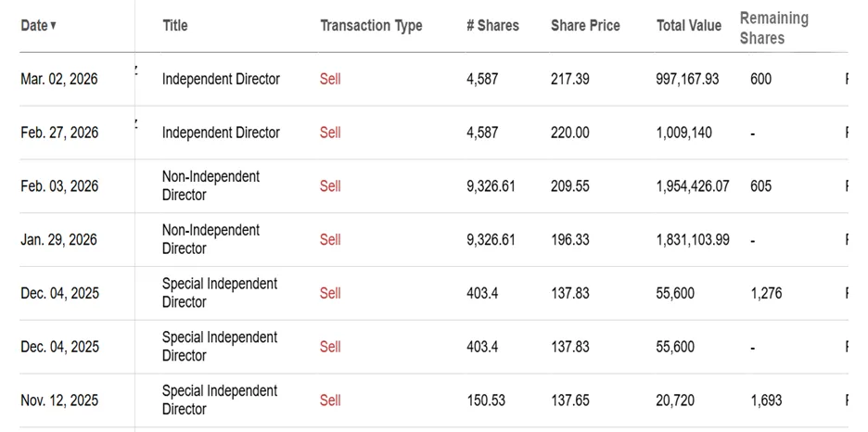
Task: Click Non-Independent Director in Feb. 03 row
Action: pyautogui.click(x=211, y=185)
